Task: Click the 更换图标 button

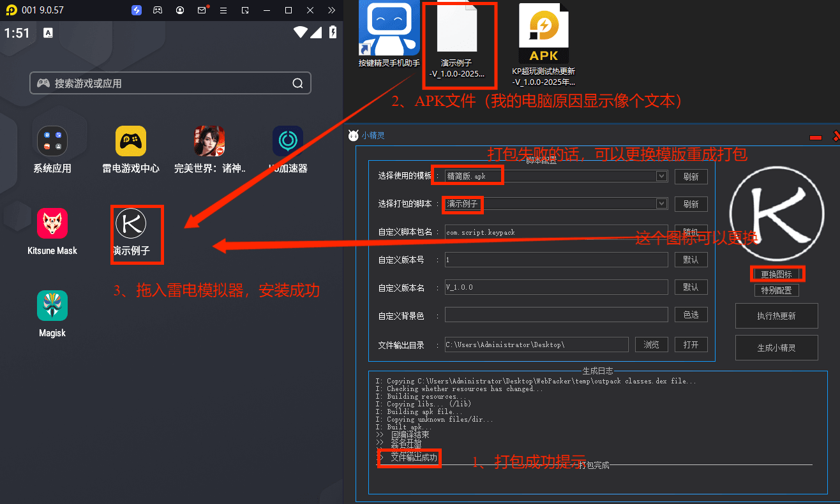Action: pos(777,274)
